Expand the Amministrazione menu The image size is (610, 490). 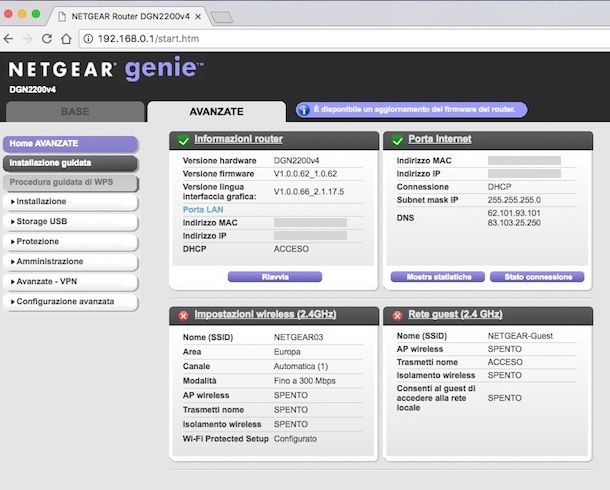70,261
